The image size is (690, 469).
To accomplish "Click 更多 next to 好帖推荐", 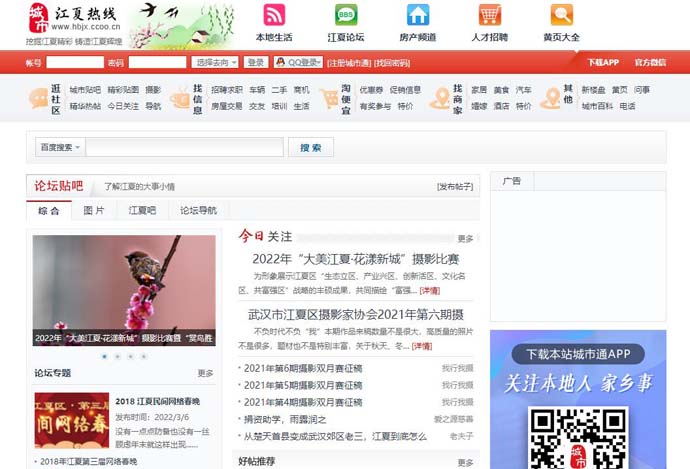I will click(466, 462).
